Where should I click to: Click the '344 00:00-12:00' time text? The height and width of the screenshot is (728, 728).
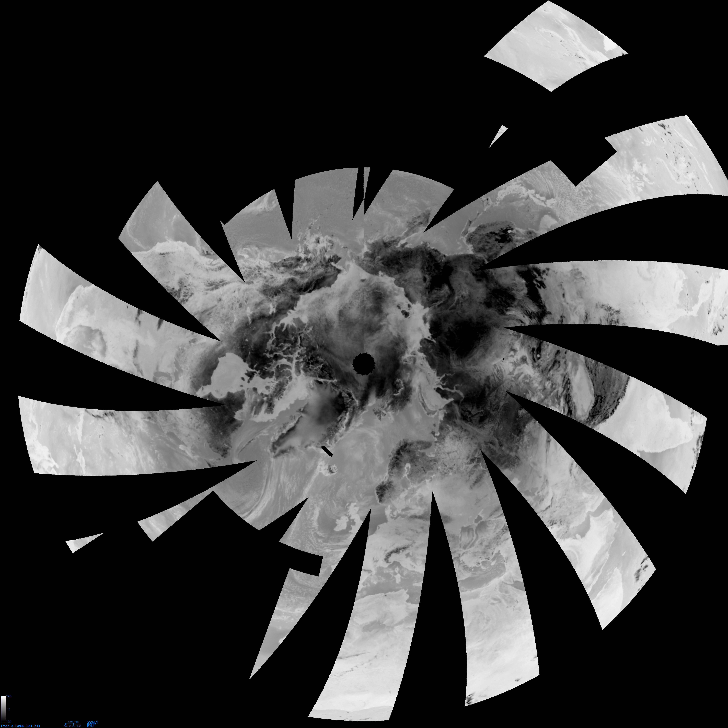72,726
